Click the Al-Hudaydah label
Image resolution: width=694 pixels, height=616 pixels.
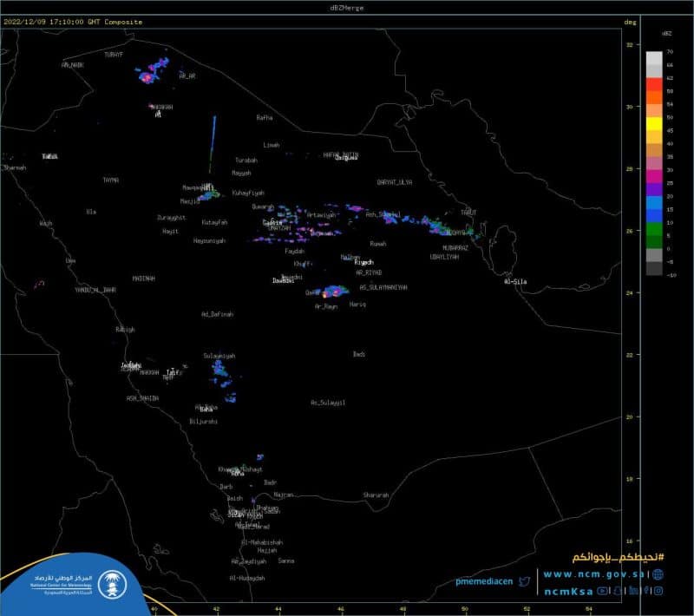click(x=247, y=578)
